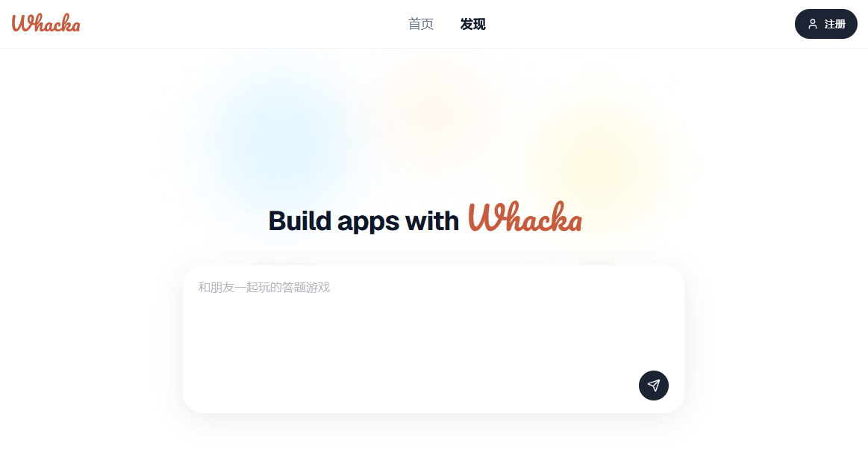Switch to the 发现 navigation item
The height and width of the screenshot is (458, 868).
[472, 24]
